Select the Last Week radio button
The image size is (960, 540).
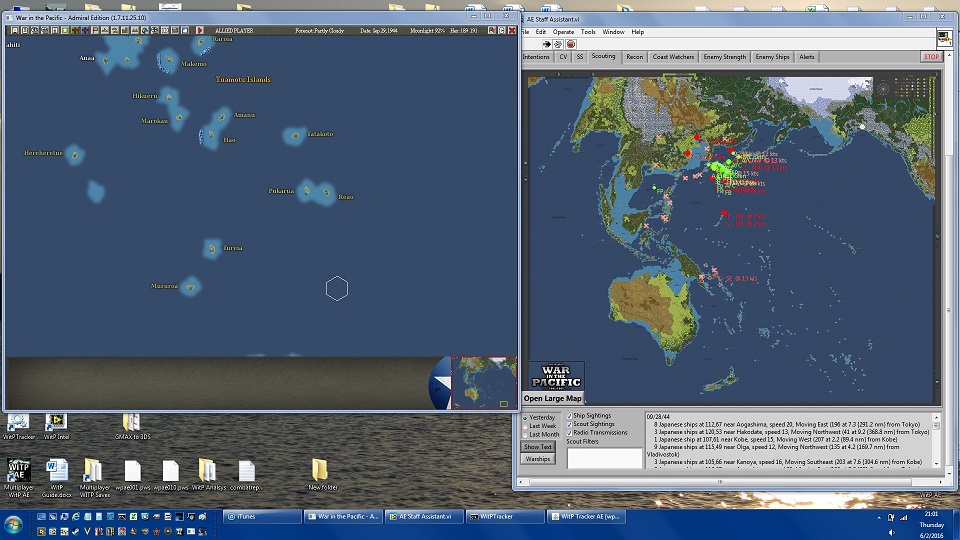525,426
